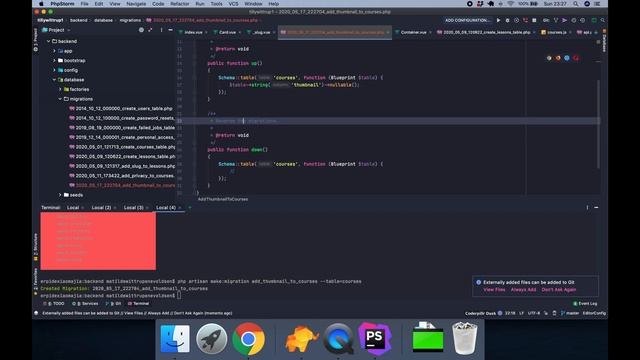640x360 pixels.
Task: Collapse the database folder
Action: coord(54,80)
